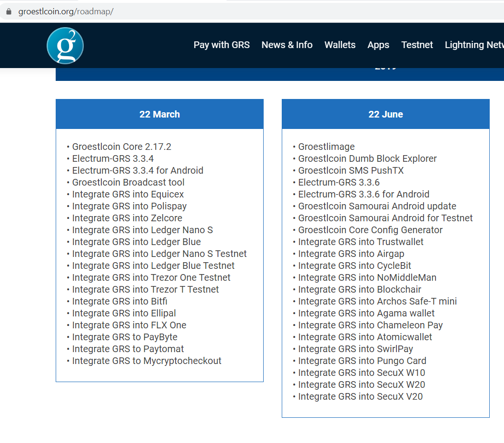This screenshot has width=504, height=443.
Task: Click Electrum-GRS 3.3.6 for Android entry
Action: click(x=364, y=194)
